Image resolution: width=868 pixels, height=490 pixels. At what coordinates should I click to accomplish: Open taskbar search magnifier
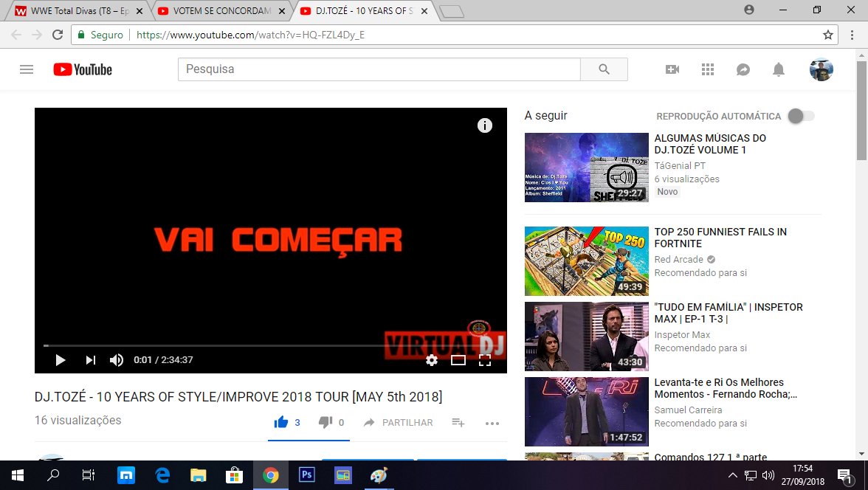[x=53, y=475]
